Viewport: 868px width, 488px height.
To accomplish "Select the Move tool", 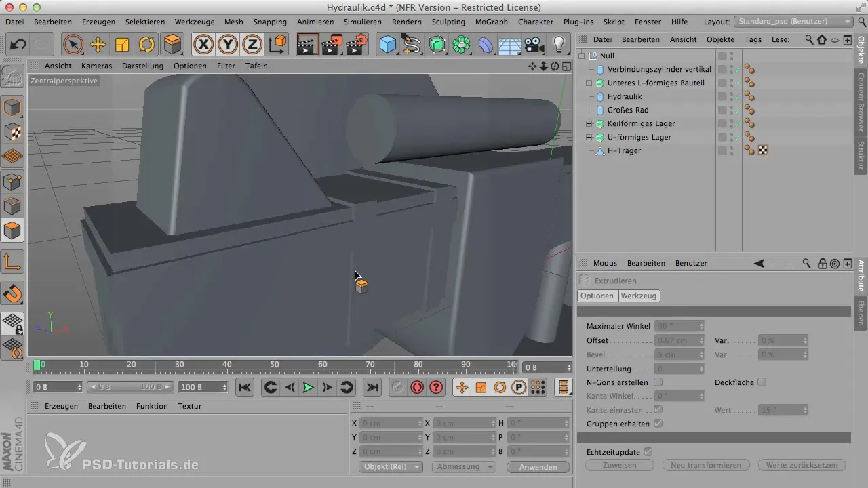I will (98, 45).
